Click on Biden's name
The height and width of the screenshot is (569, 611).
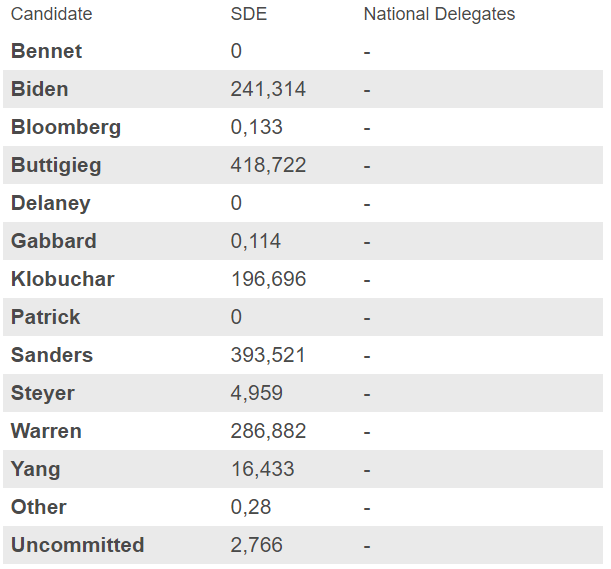click(40, 89)
